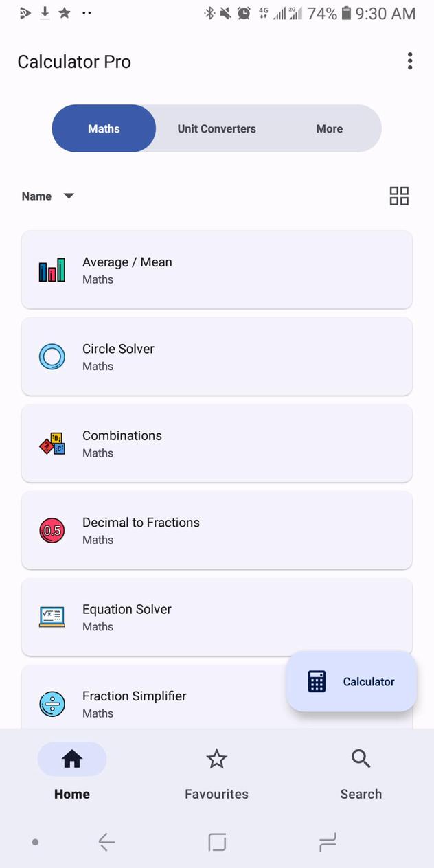The height and width of the screenshot is (868, 434).
Task: Tap the Circle Solver ring icon
Action: [52, 357]
